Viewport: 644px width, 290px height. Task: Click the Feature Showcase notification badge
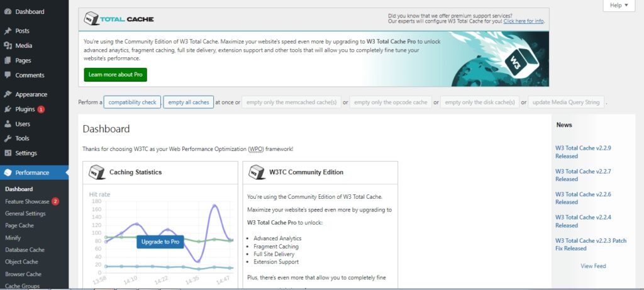coord(55,202)
